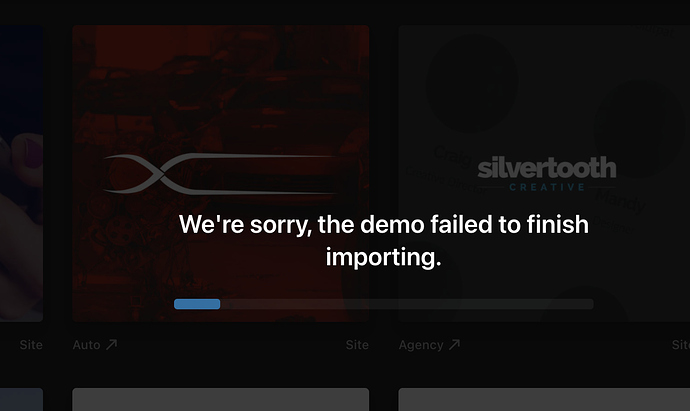
Task: Select the cut-off Site label beside Agency
Action: [x=681, y=345]
